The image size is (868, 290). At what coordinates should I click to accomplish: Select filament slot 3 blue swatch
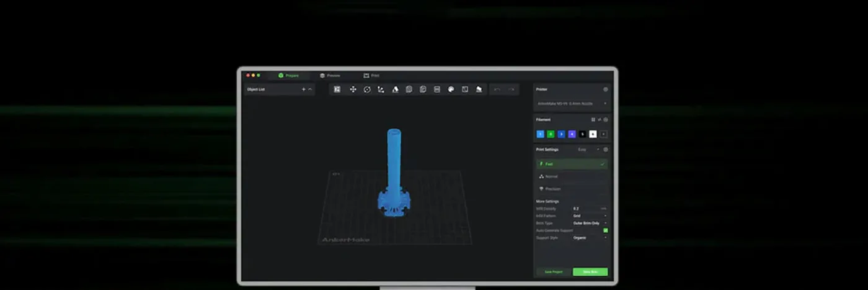point(561,134)
